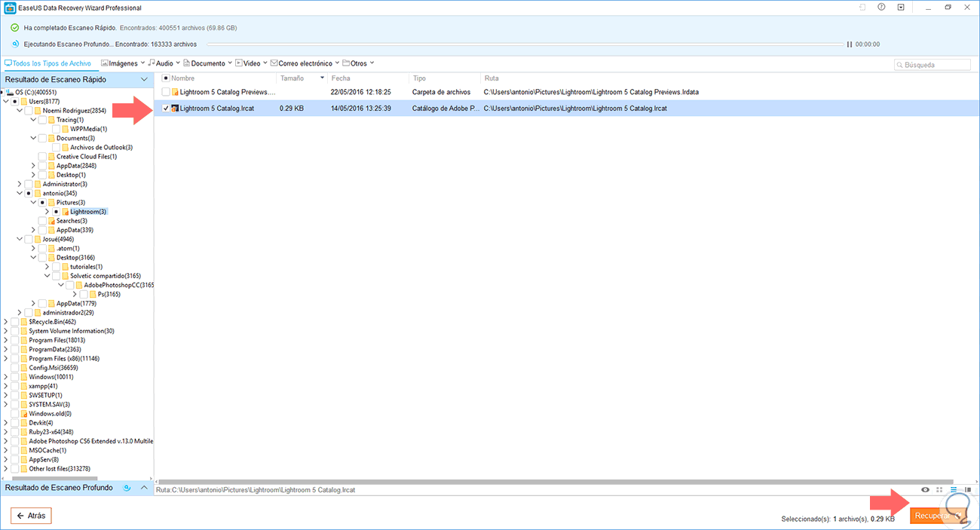
Task: Sort by the Fecha column header
Action: [x=341, y=78]
